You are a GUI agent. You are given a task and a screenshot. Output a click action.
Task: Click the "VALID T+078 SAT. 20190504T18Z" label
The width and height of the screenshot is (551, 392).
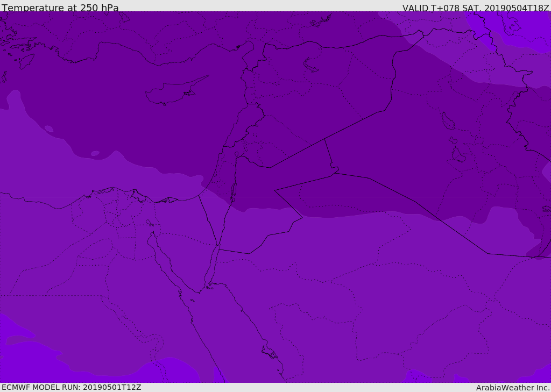tap(476, 8)
